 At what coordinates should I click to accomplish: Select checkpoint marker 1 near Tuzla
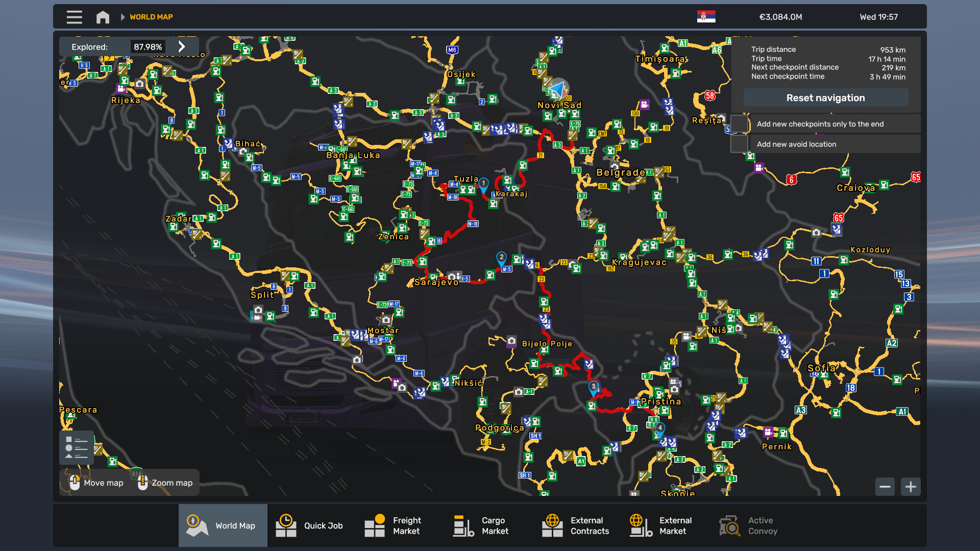[x=483, y=184]
